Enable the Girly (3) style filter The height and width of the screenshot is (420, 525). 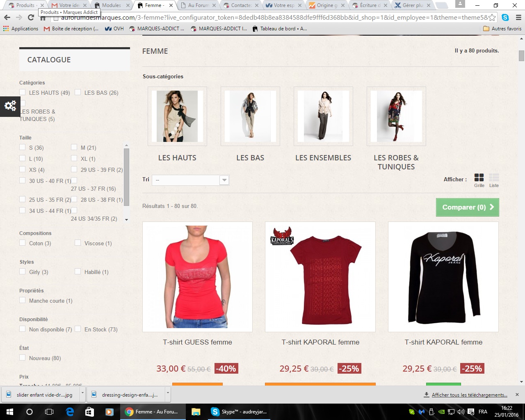pyautogui.click(x=23, y=272)
